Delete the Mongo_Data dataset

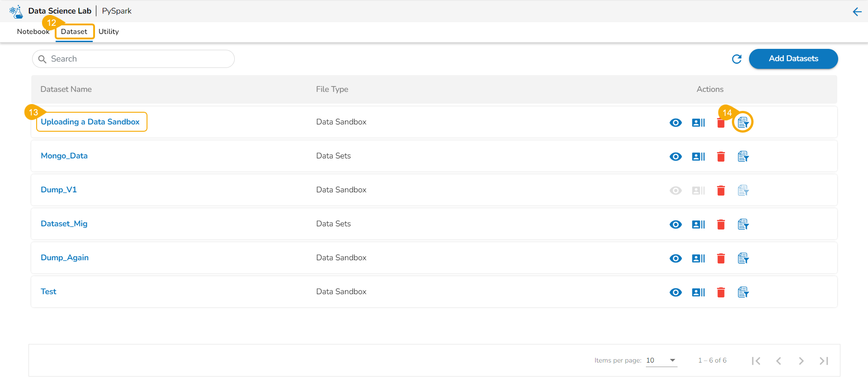[x=721, y=157]
